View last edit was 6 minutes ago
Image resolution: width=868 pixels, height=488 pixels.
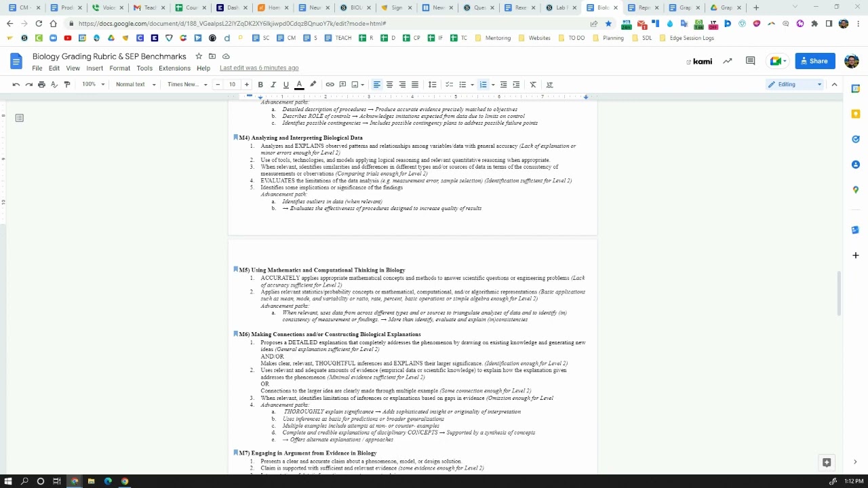[x=259, y=68]
